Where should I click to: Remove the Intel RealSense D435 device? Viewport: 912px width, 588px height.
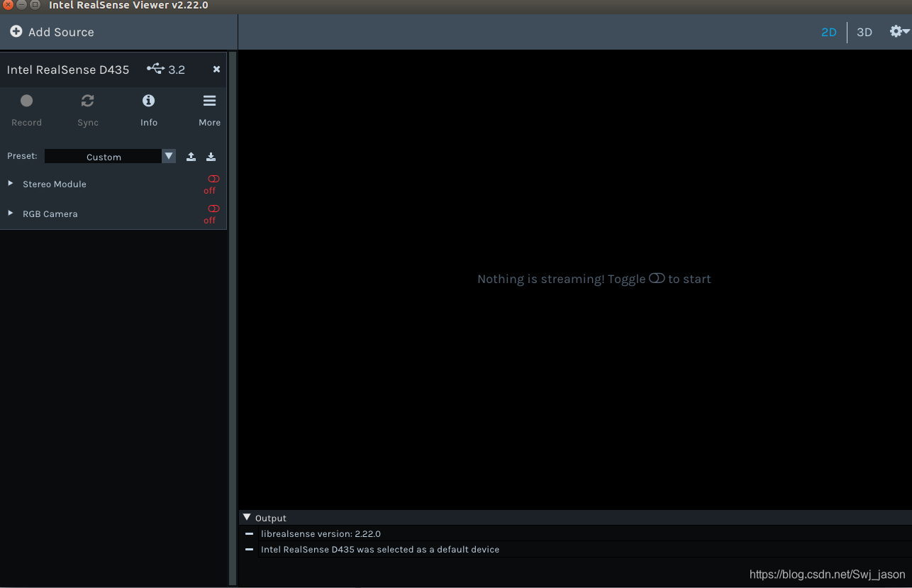[216, 69]
